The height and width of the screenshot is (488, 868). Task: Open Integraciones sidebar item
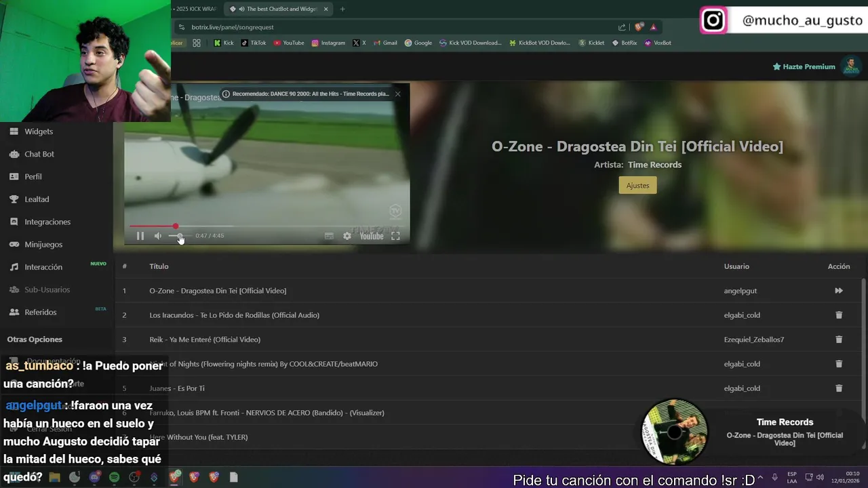click(x=47, y=222)
